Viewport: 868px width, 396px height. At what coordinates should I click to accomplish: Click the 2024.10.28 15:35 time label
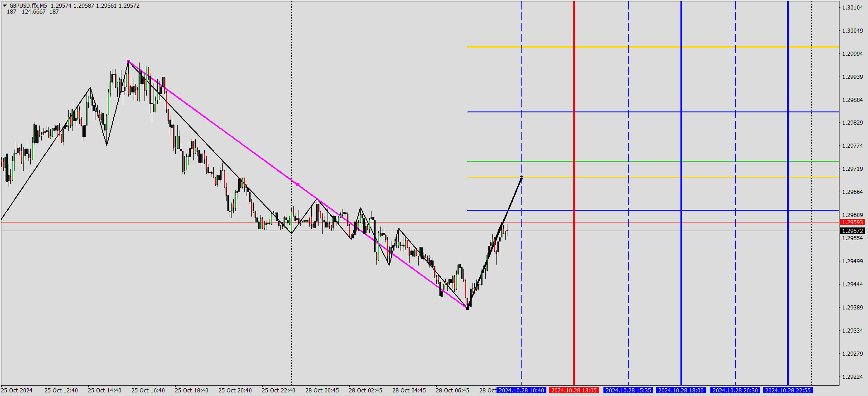(628, 390)
